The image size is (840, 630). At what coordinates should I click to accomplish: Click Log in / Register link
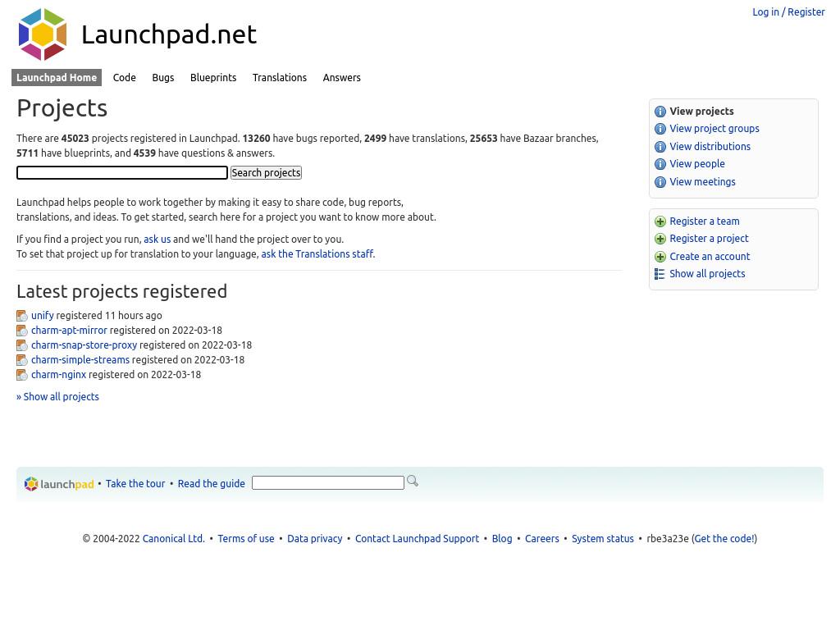(788, 11)
